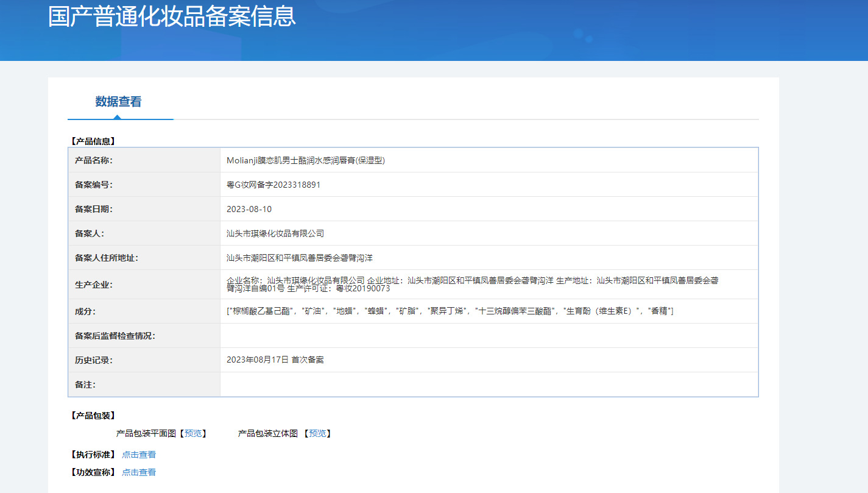Click the 成分 row label
The image size is (868, 493).
85,311
